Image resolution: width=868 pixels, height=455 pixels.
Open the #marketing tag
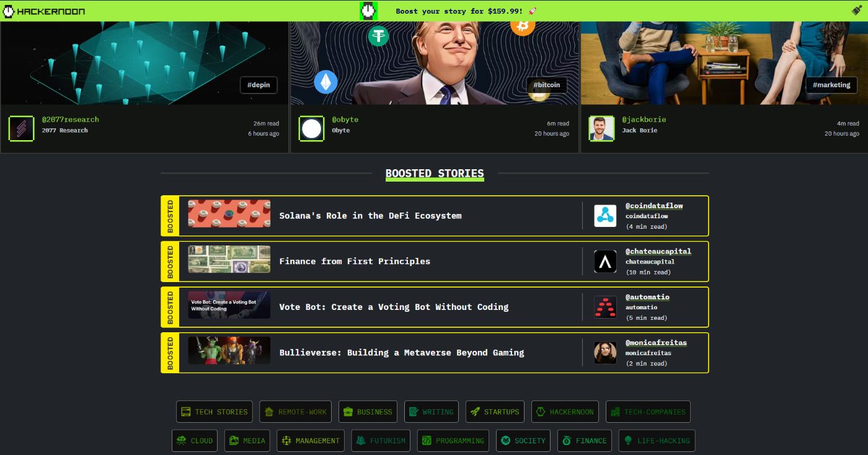point(831,85)
